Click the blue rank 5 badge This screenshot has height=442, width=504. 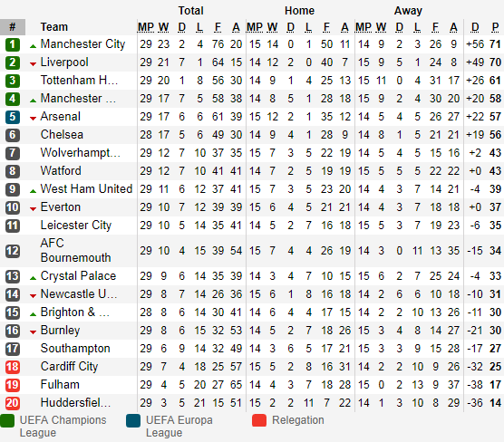(x=13, y=117)
